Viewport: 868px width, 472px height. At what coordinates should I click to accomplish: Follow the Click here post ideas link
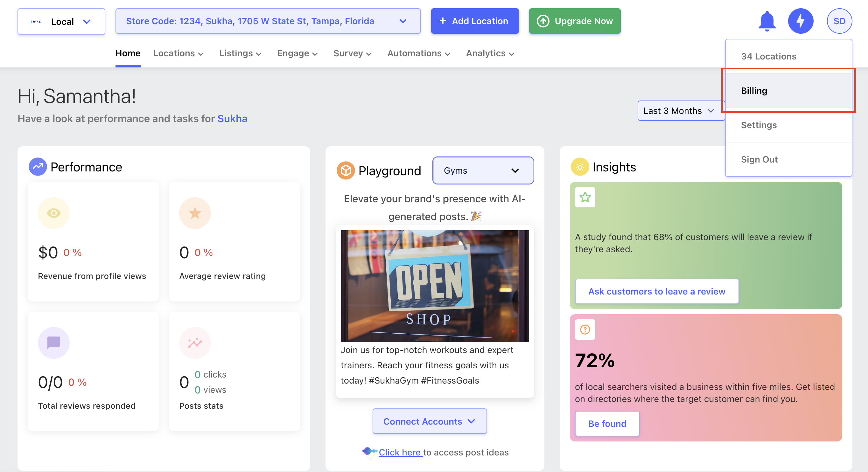click(x=400, y=452)
